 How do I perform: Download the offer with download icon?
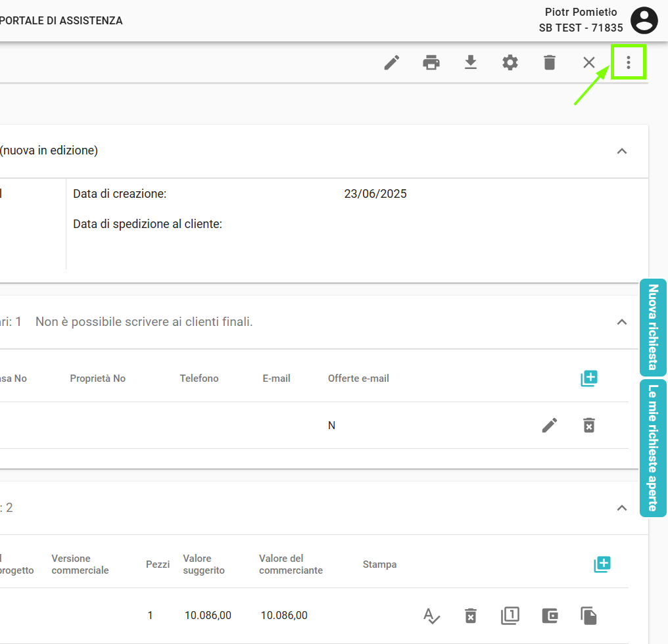tap(471, 62)
